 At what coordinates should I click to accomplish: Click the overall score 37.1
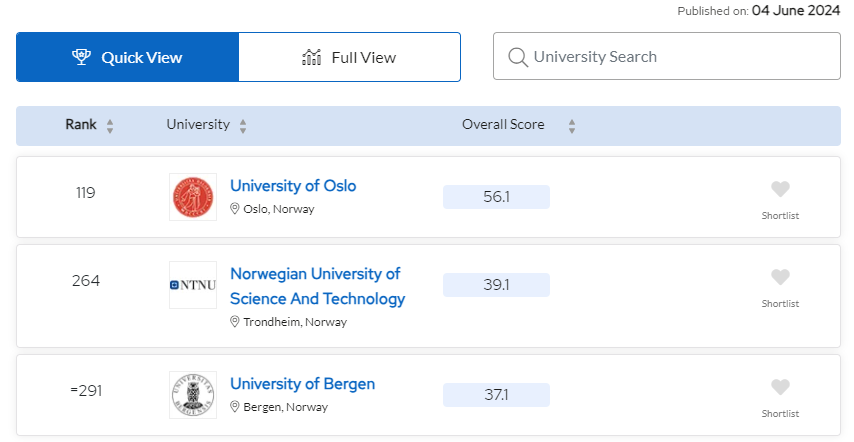[496, 395]
